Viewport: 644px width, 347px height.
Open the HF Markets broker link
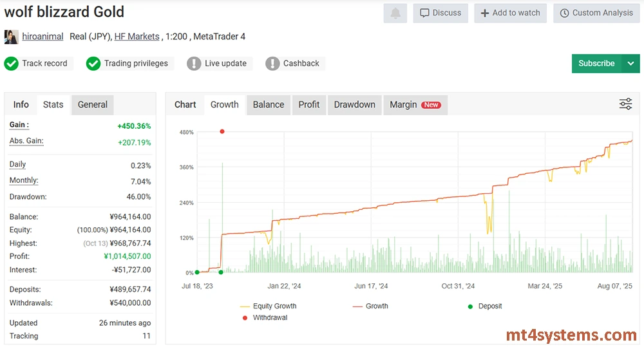pyautogui.click(x=137, y=37)
